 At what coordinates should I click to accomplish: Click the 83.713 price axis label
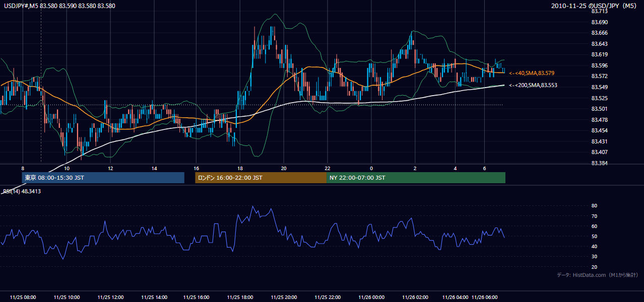[599, 11]
